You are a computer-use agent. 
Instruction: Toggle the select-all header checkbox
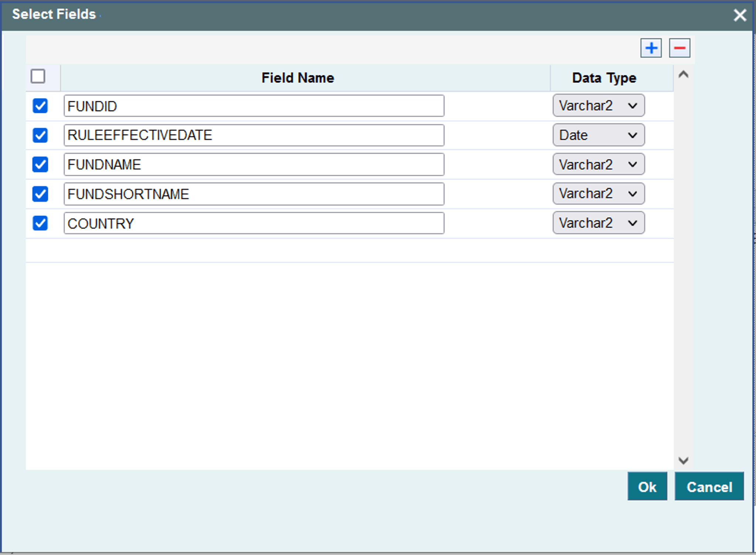pyautogui.click(x=38, y=76)
